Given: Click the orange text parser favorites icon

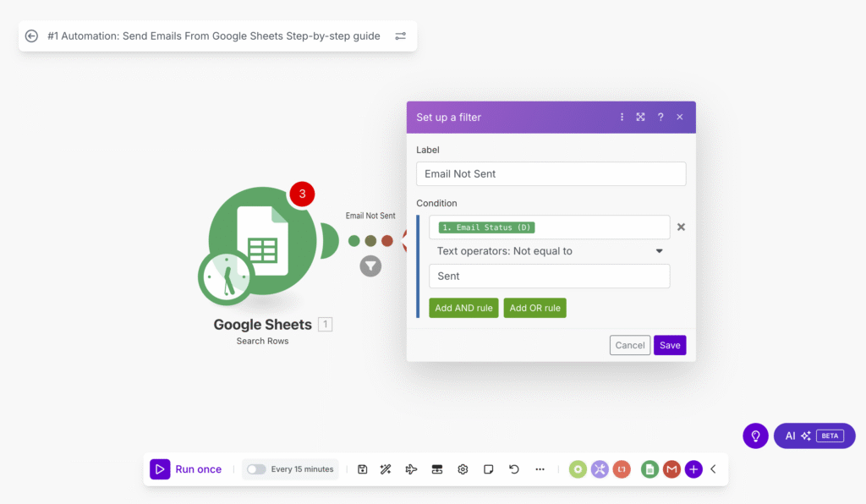Looking at the screenshot, I should (622, 469).
